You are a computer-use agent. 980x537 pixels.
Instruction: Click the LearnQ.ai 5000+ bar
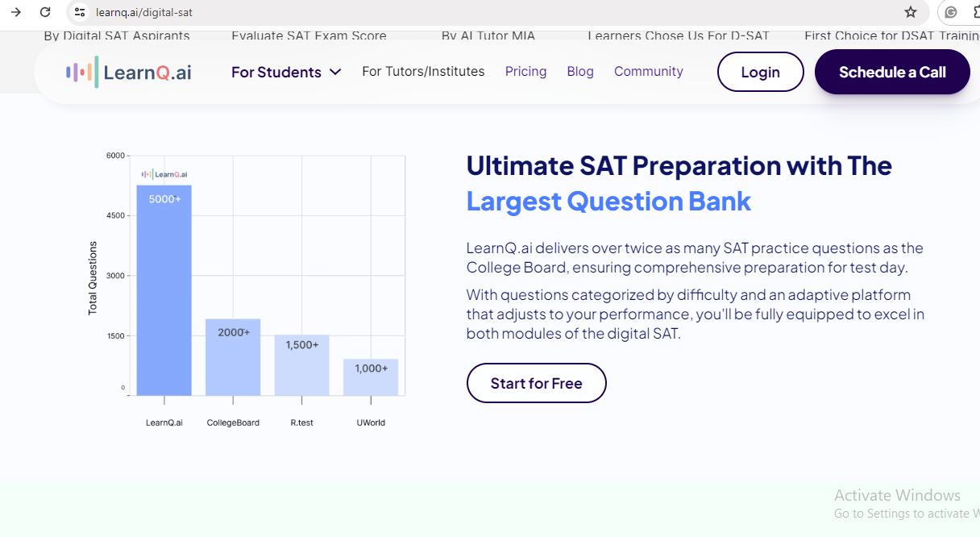pos(164,290)
